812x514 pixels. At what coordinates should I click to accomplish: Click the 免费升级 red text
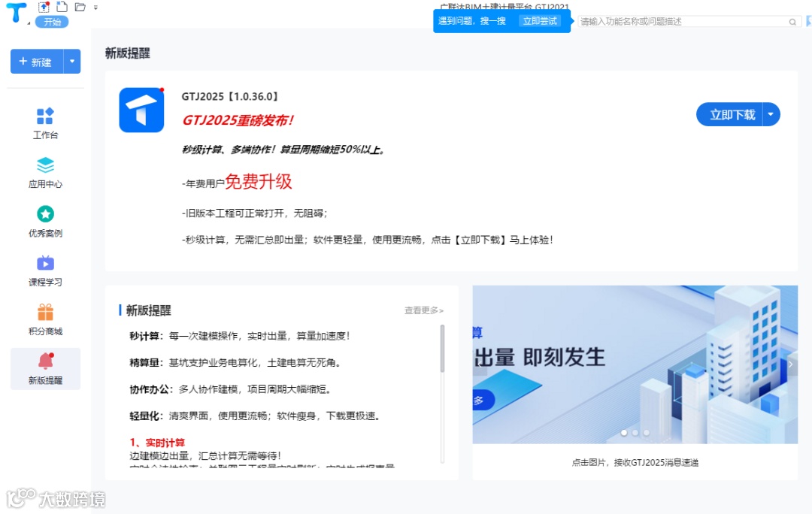point(259,181)
